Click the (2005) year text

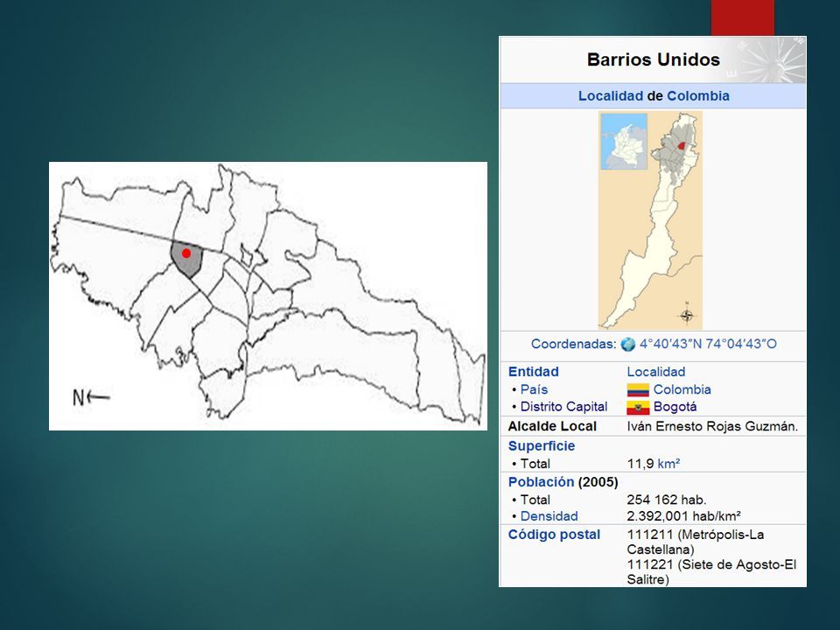[x=598, y=482]
